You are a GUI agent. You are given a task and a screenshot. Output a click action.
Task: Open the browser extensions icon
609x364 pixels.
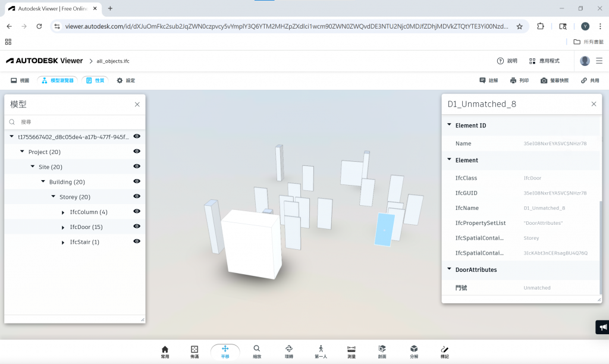pyautogui.click(x=540, y=26)
